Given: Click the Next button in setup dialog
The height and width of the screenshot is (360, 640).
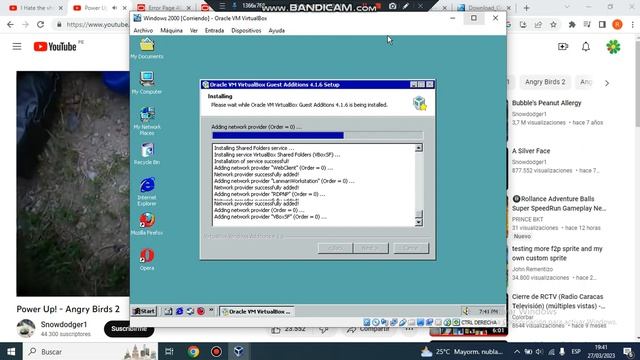Looking at the screenshot, I should pos(371,248).
